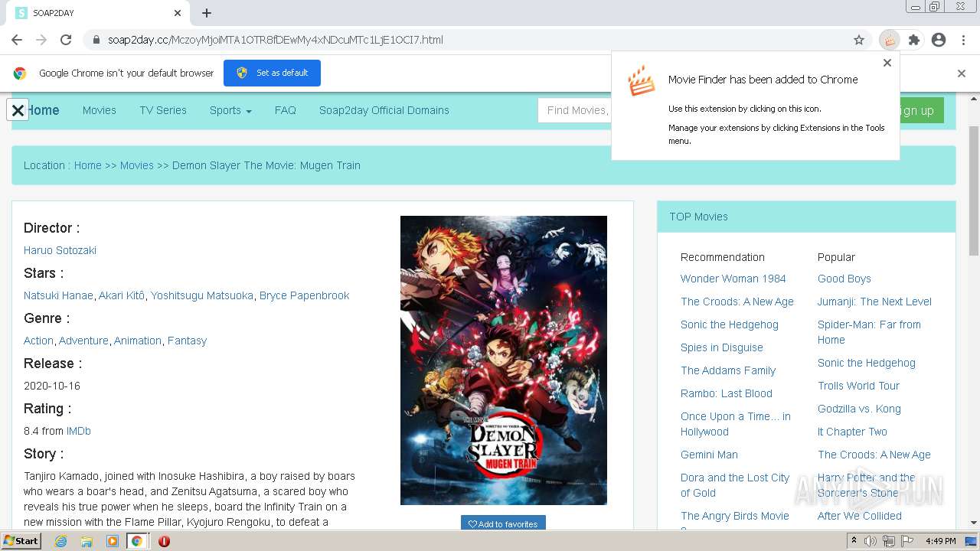Open Chrome's three-dot menu
The image size is (980, 551).
[962, 40]
